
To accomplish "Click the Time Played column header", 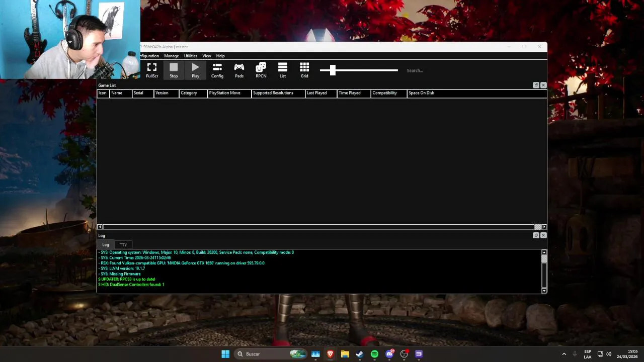I will 354,93.
